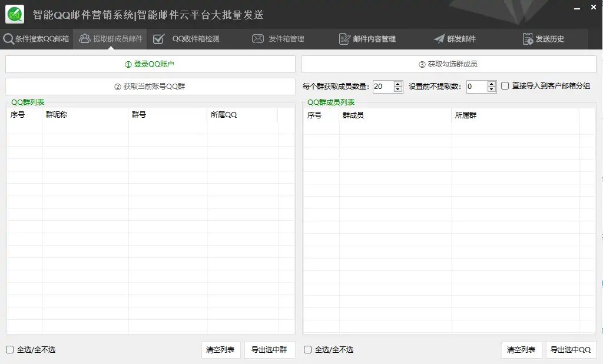603x364 pixels.
Task: Increase 设置前不提取数 with up arrow
Action: point(492,84)
